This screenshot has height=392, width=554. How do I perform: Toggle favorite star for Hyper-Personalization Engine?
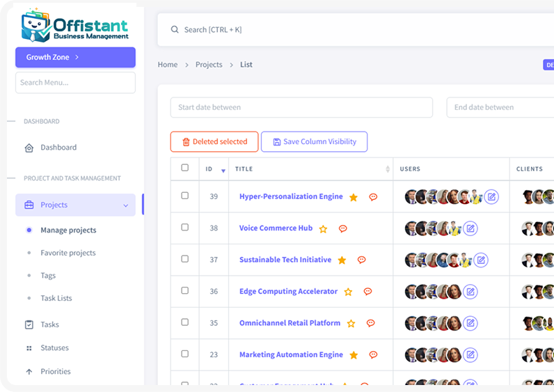pyautogui.click(x=354, y=197)
